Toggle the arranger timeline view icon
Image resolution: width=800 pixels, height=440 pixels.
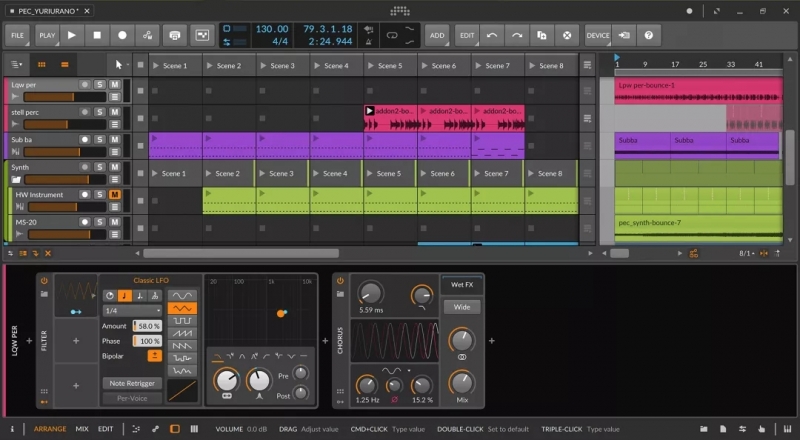pos(64,64)
